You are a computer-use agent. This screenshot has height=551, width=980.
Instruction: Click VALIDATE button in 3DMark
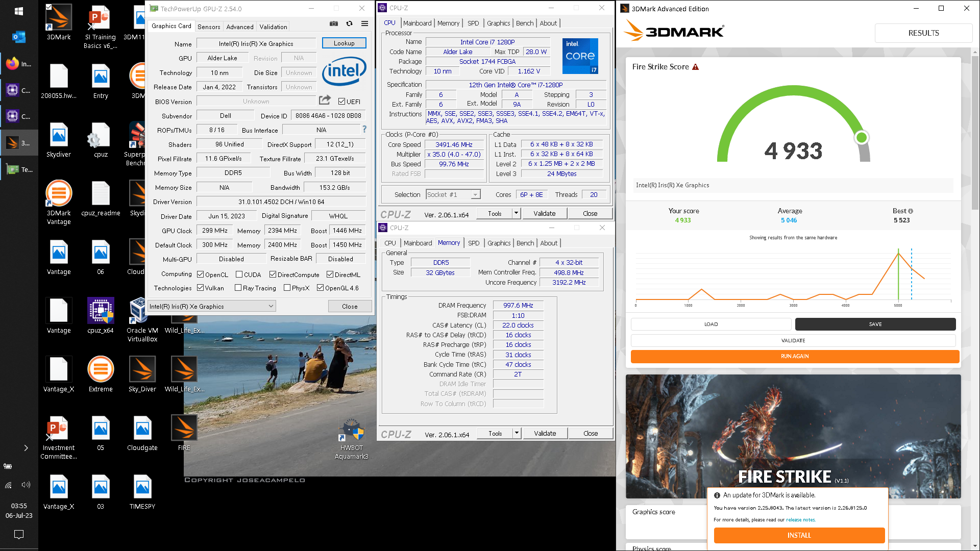[x=793, y=340]
